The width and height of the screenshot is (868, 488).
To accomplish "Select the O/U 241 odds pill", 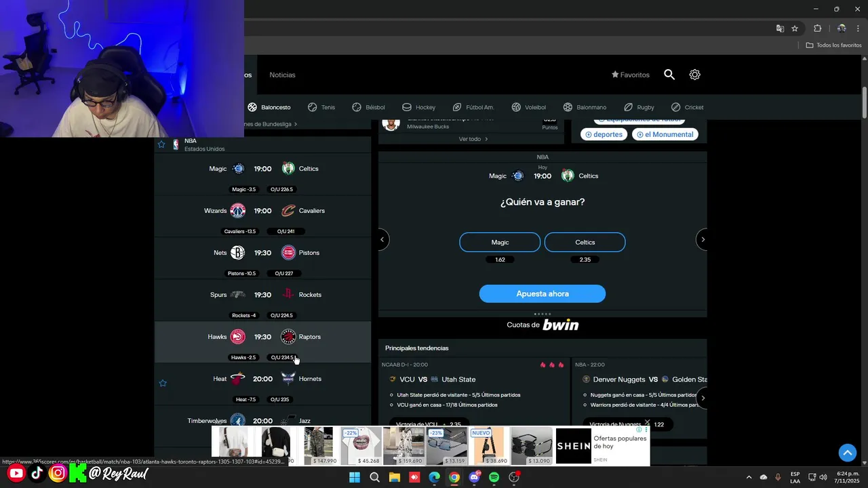I will (x=285, y=231).
